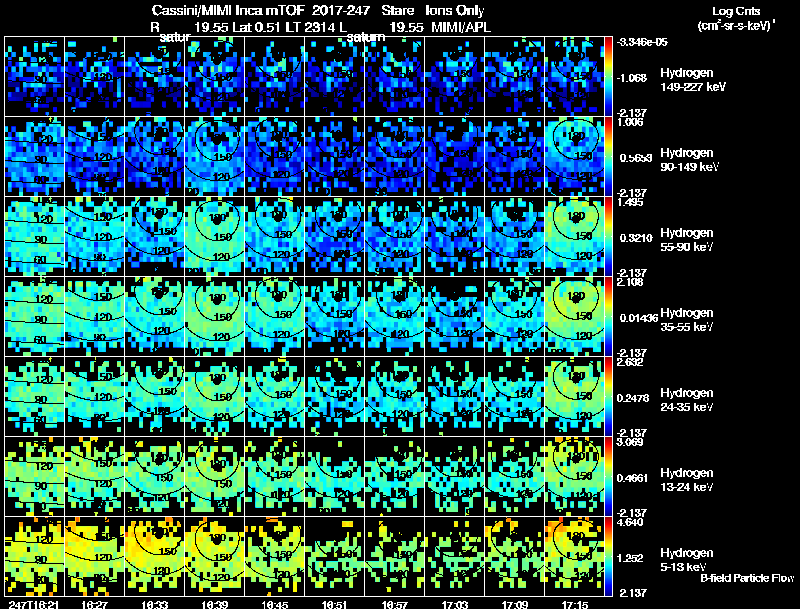Click the '0.3210' scale value

pos(636,238)
